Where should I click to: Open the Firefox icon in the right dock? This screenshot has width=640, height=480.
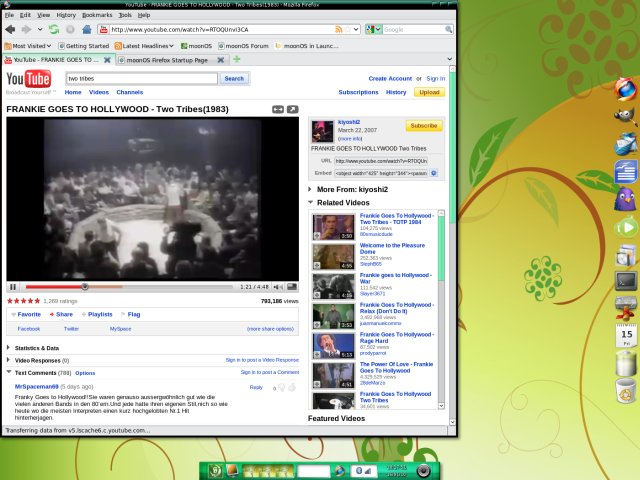(626, 89)
